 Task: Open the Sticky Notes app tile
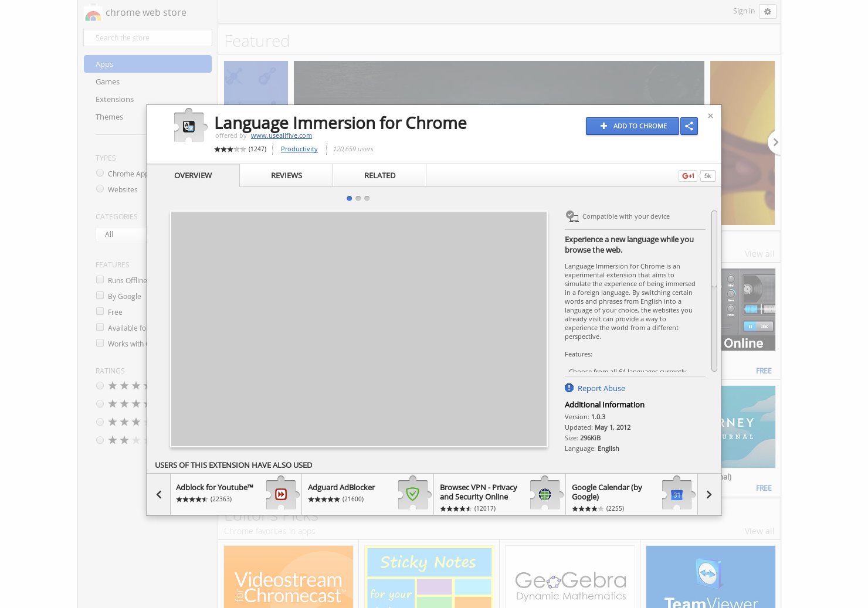tap(429, 577)
